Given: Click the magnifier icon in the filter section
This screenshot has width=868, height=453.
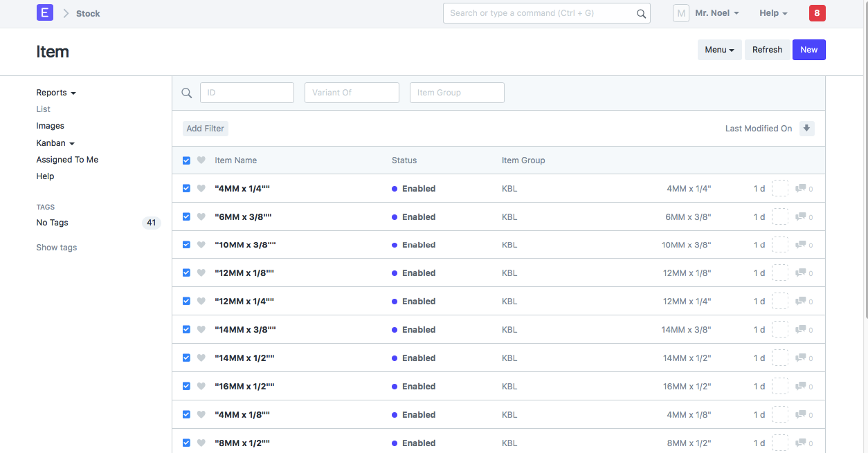Looking at the screenshot, I should click(186, 93).
